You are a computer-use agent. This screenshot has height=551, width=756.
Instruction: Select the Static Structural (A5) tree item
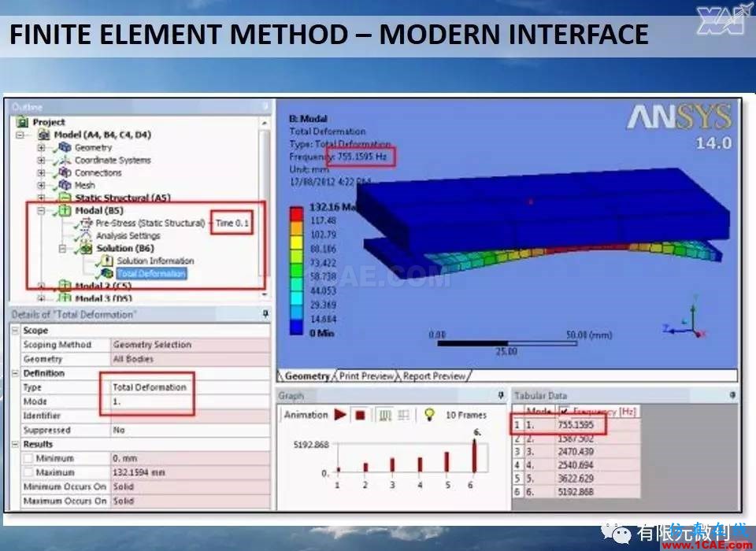tap(123, 198)
